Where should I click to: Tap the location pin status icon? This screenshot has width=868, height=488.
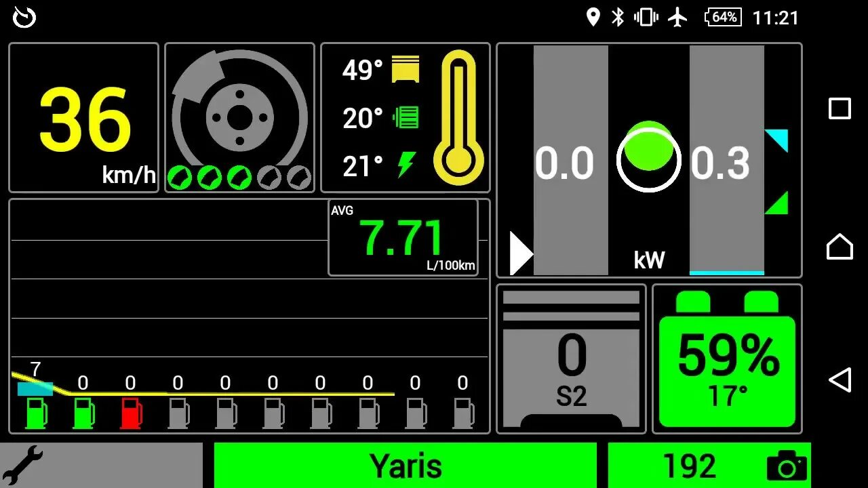[593, 17]
